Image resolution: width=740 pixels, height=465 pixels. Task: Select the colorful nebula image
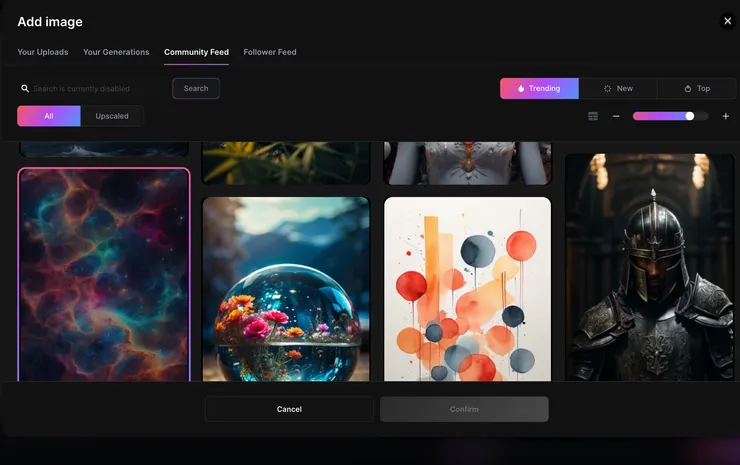tap(104, 275)
